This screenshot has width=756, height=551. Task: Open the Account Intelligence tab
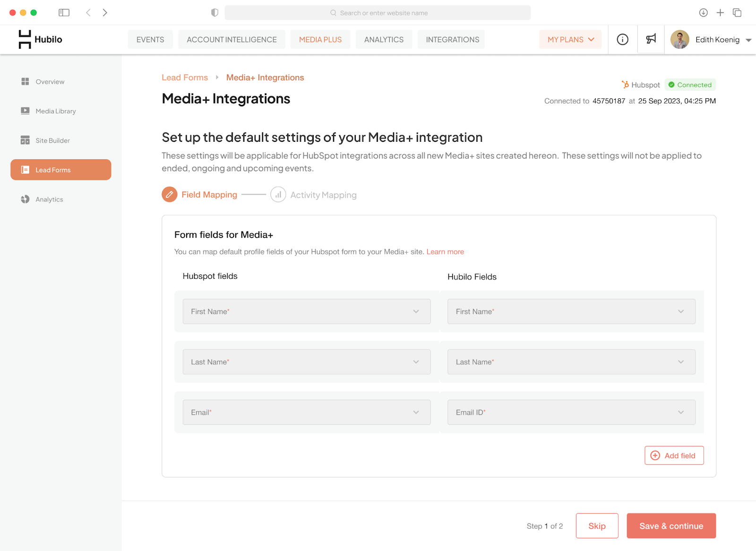point(232,40)
